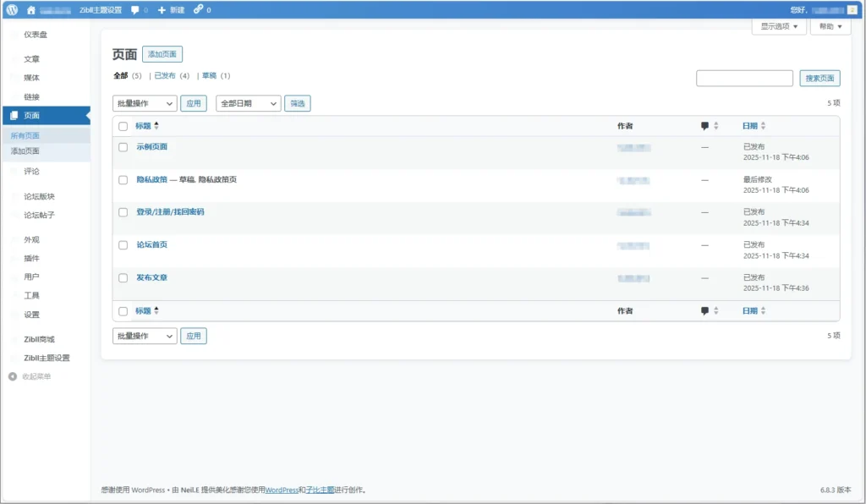Open the 全部日期 date filter dropdown
This screenshot has height=504, width=866.
point(249,103)
